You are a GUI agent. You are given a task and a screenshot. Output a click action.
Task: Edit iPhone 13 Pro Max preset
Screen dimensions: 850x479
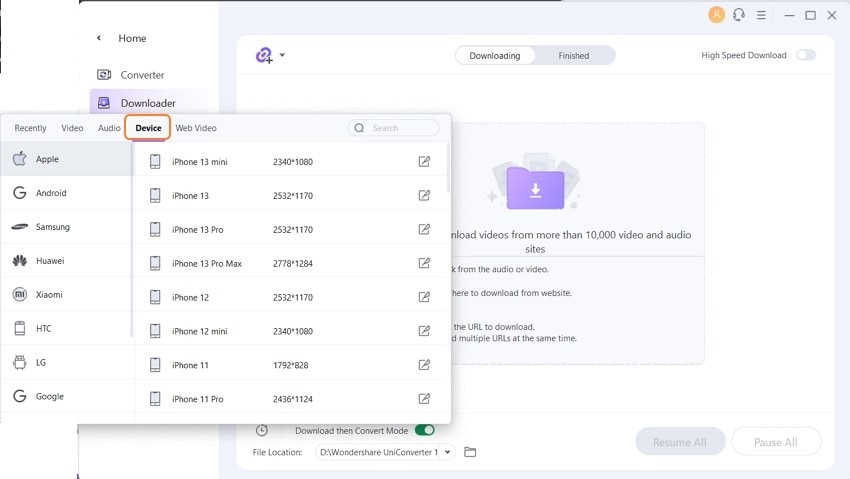424,263
